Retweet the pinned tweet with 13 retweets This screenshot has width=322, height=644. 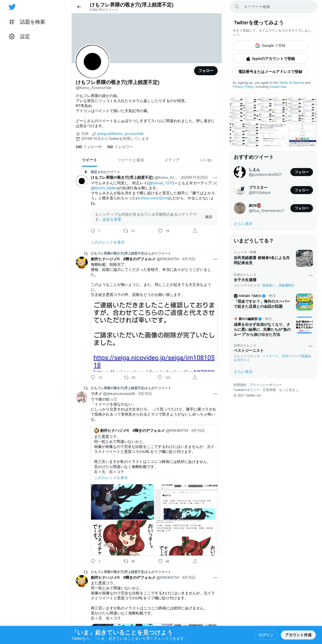click(x=126, y=231)
